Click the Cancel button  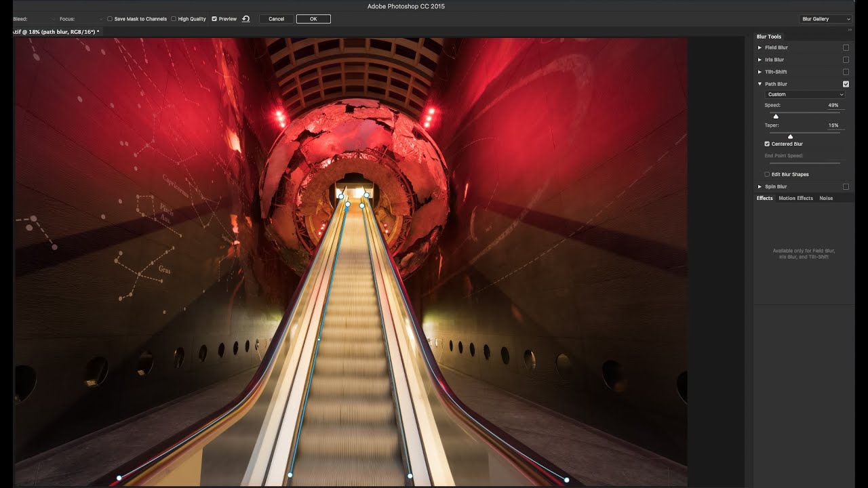click(276, 19)
